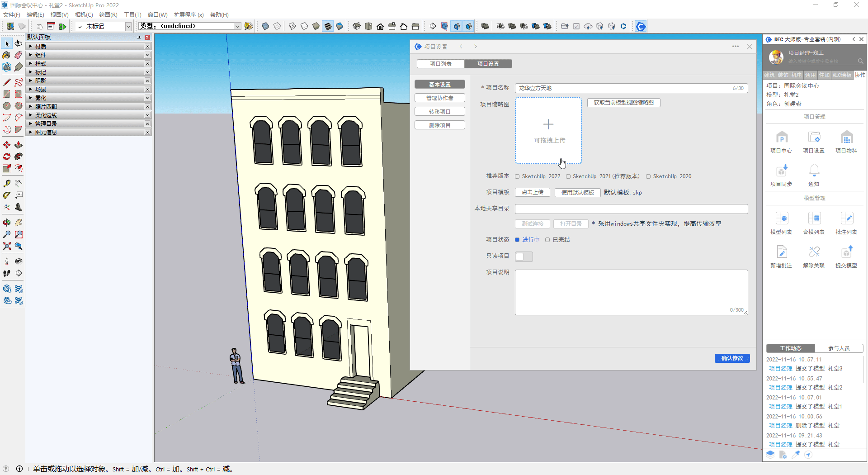This screenshot has width=868, height=475.
Task: Click the thumbnail upload area 可拖拽上传
Action: click(548, 131)
